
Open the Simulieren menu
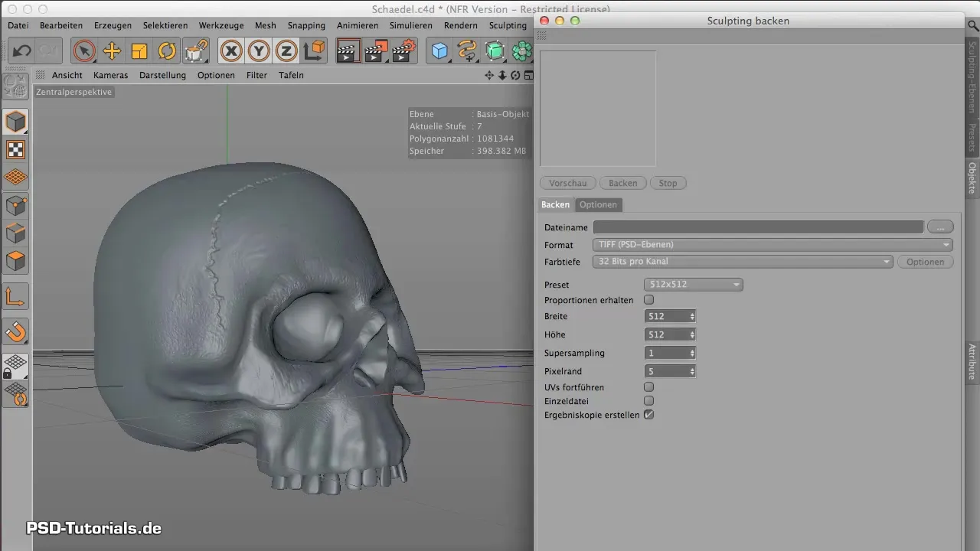411,25
